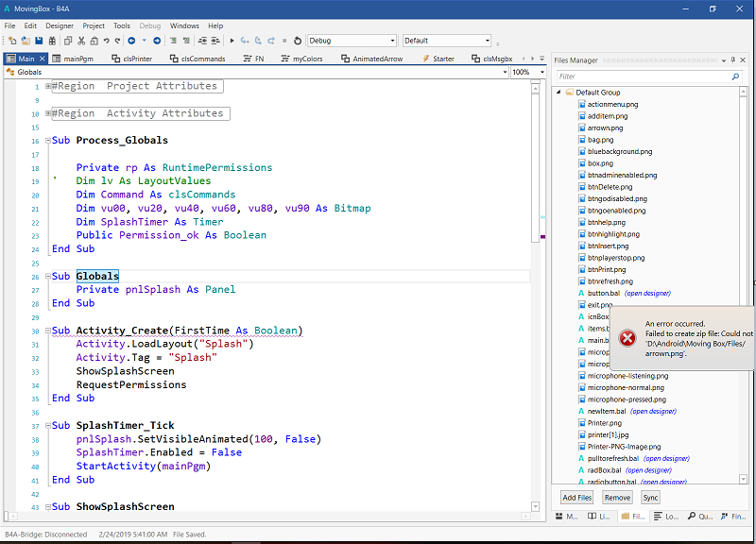The width and height of the screenshot is (756, 544).
Task: Open the File menu
Action: tap(9, 26)
